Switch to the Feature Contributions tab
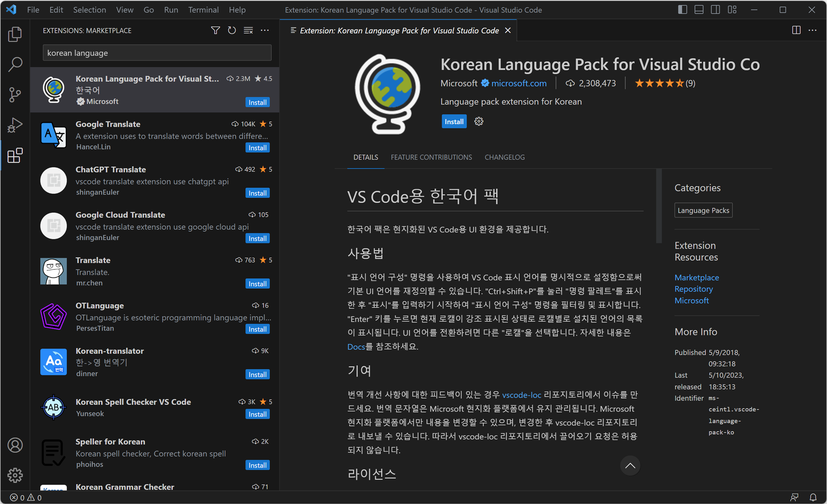Screen dimensions: 827x504 (x=431, y=157)
